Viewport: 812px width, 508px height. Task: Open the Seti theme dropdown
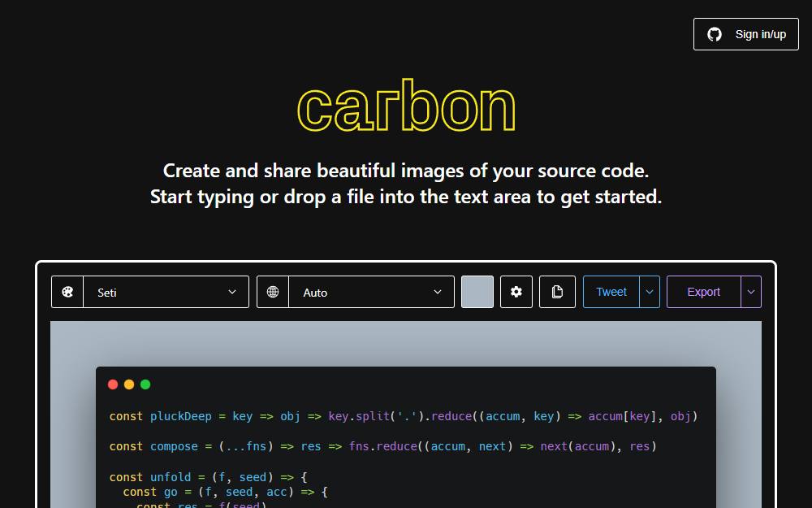[x=166, y=292]
